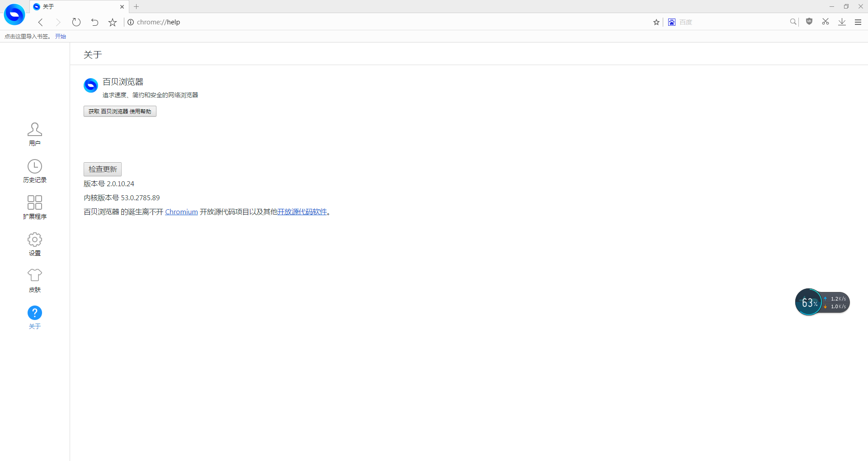The height and width of the screenshot is (461, 868).
Task: Click 开始 to import bookmarks
Action: click(x=61, y=37)
